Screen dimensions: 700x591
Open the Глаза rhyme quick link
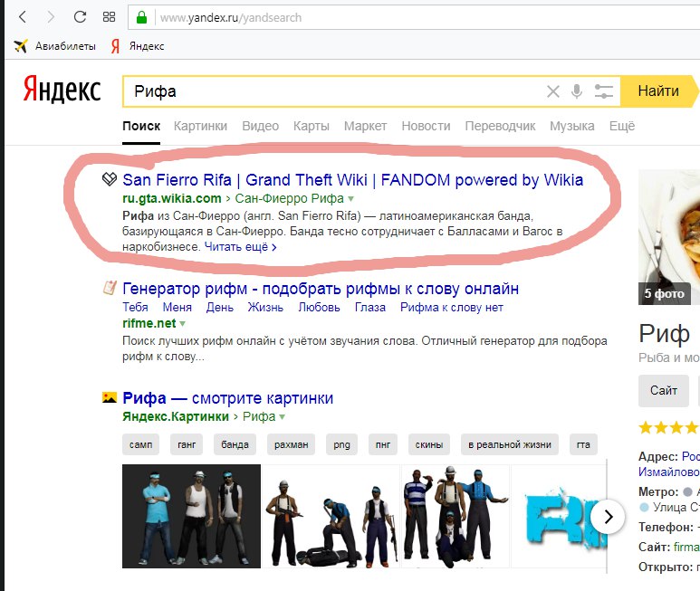click(370, 308)
